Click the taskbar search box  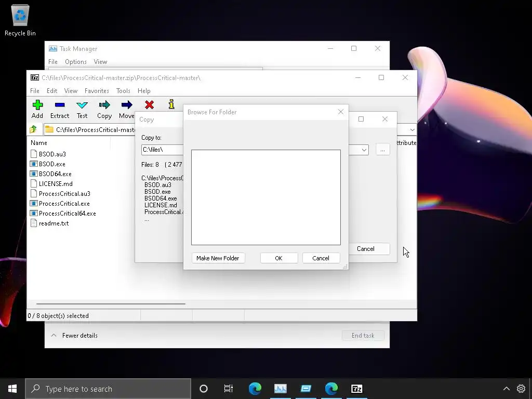pos(108,389)
